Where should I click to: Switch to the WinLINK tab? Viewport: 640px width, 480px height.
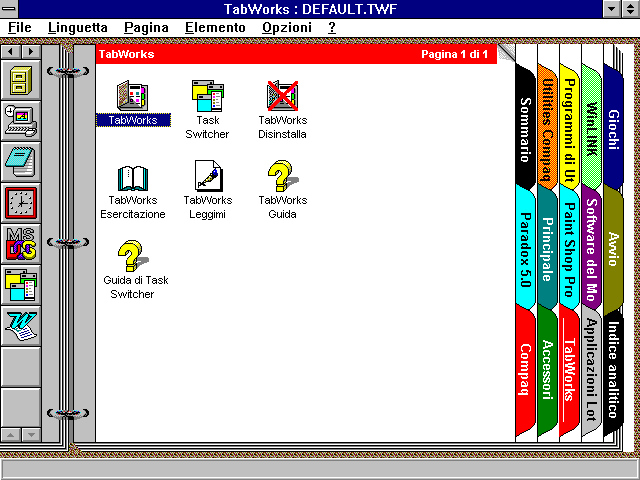tap(591, 129)
